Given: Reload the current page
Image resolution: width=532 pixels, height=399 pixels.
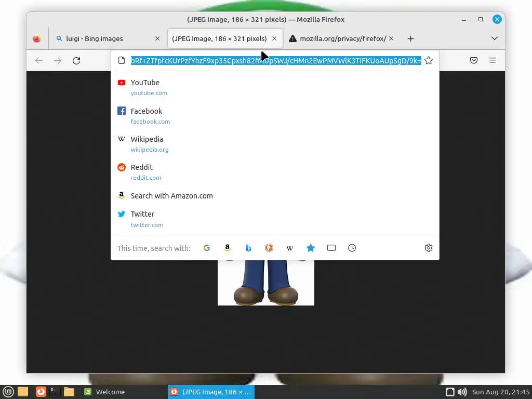Looking at the screenshot, I should click(76, 61).
